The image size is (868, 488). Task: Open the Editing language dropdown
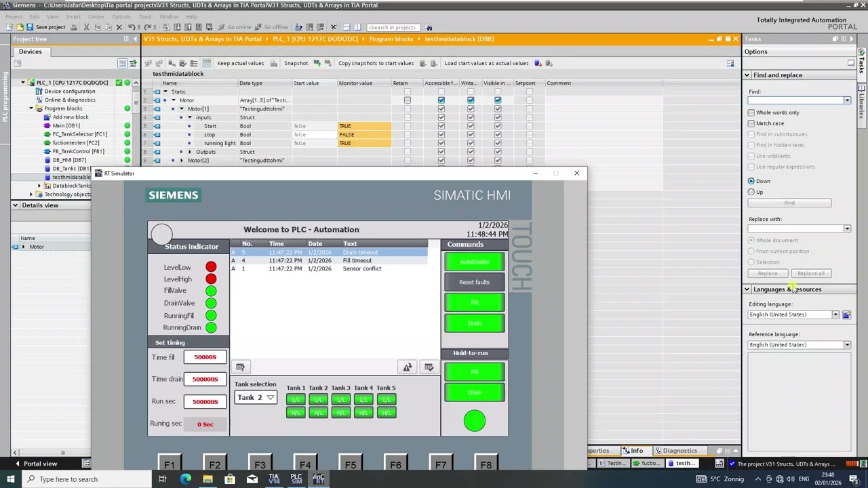835,314
